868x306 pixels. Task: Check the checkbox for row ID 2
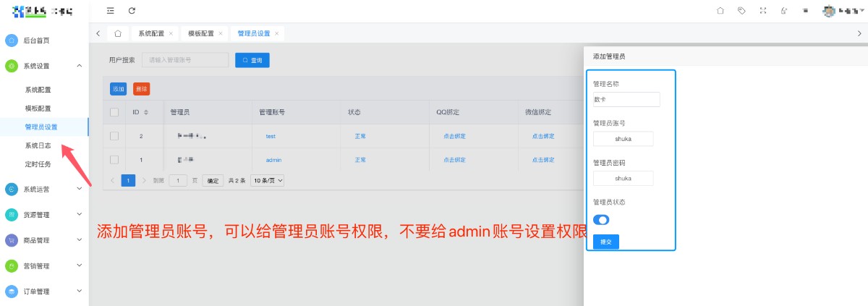(114, 136)
